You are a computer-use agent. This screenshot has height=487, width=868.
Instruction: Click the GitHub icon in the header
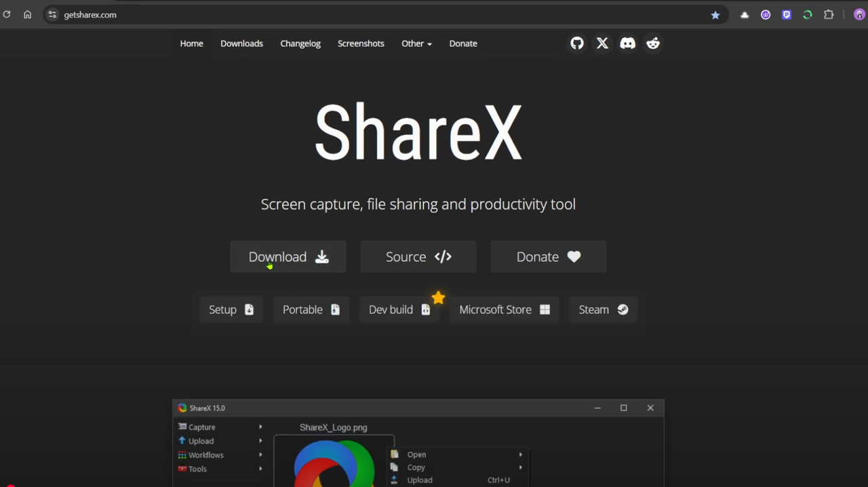(576, 43)
